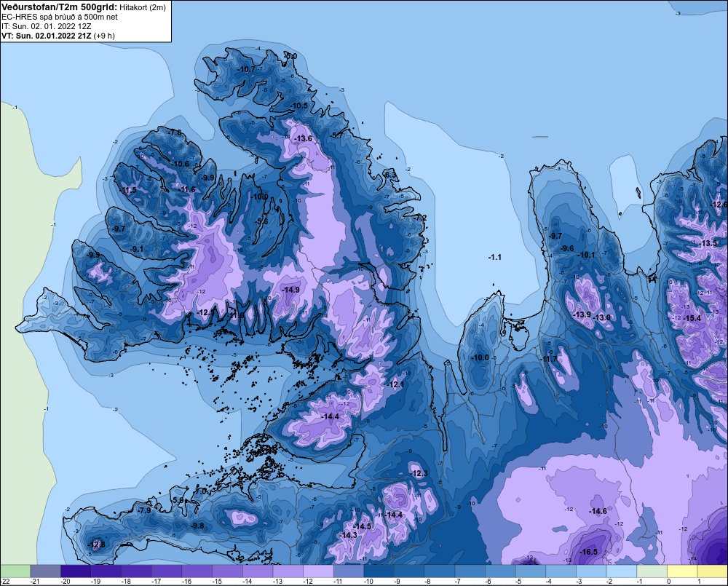
Task: Click the -13.6 temperature value on the map
Action: (x=303, y=138)
